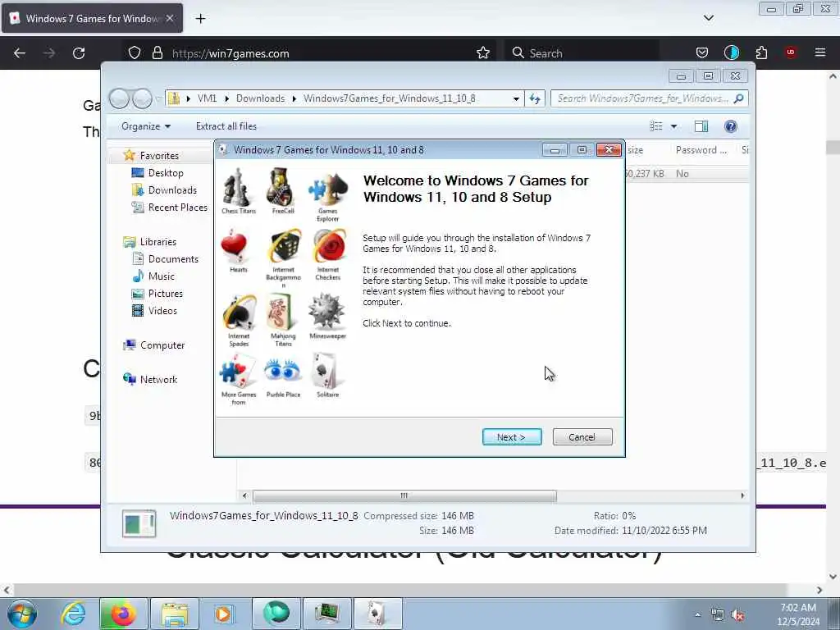Click the Mahjong Titans icon
The width and height of the screenshot is (840, 630).
281,313
